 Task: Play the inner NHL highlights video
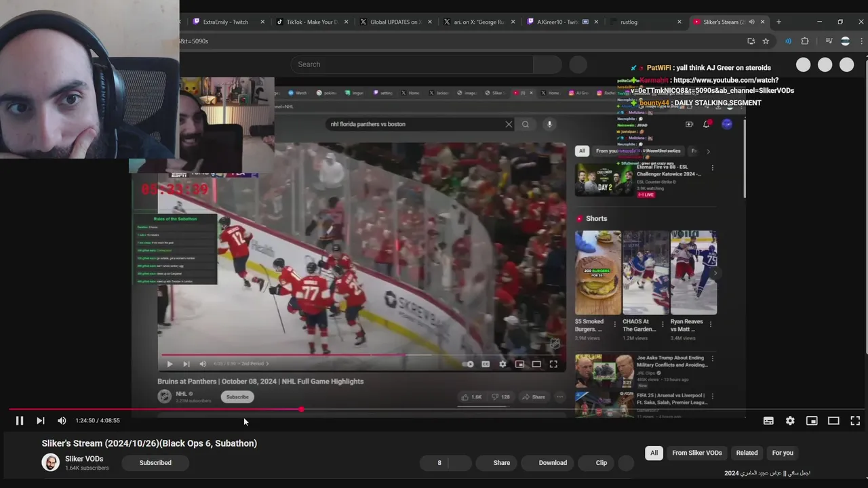[170, 364]
